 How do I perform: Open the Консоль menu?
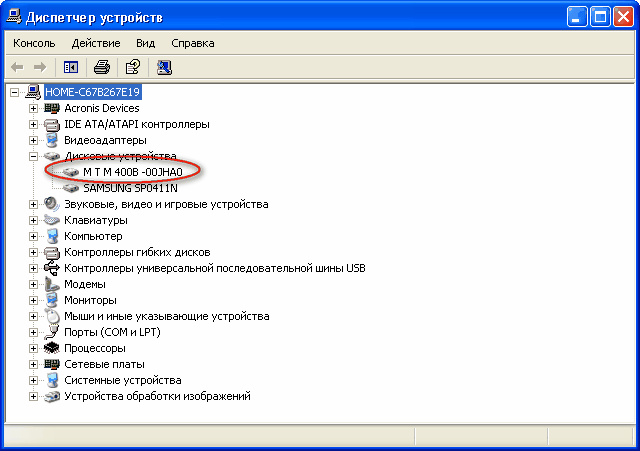(34, 43)
